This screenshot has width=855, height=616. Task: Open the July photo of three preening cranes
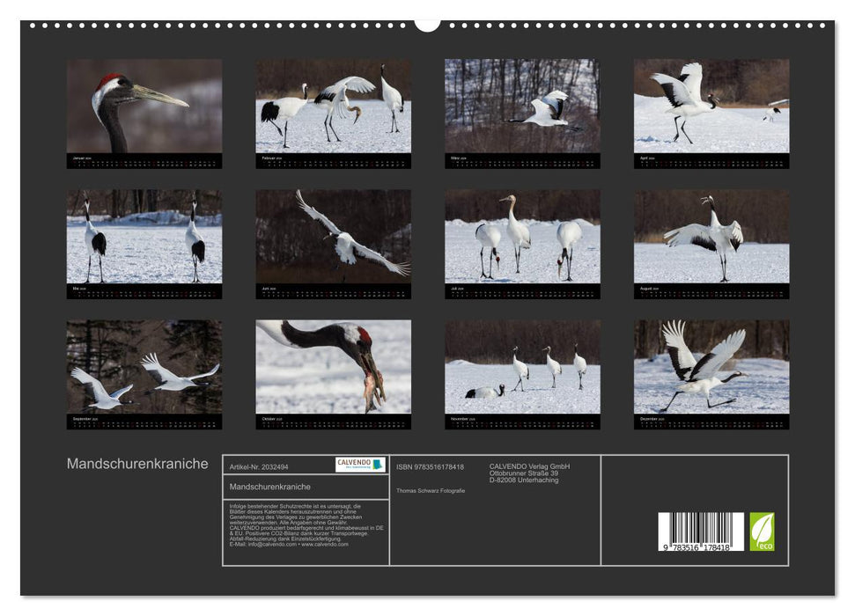coord(522,237)
